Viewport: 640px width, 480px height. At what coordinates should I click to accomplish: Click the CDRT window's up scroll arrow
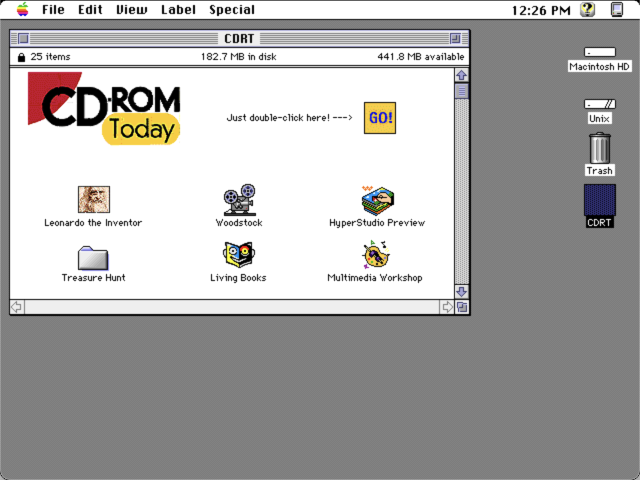pos(462,75)
